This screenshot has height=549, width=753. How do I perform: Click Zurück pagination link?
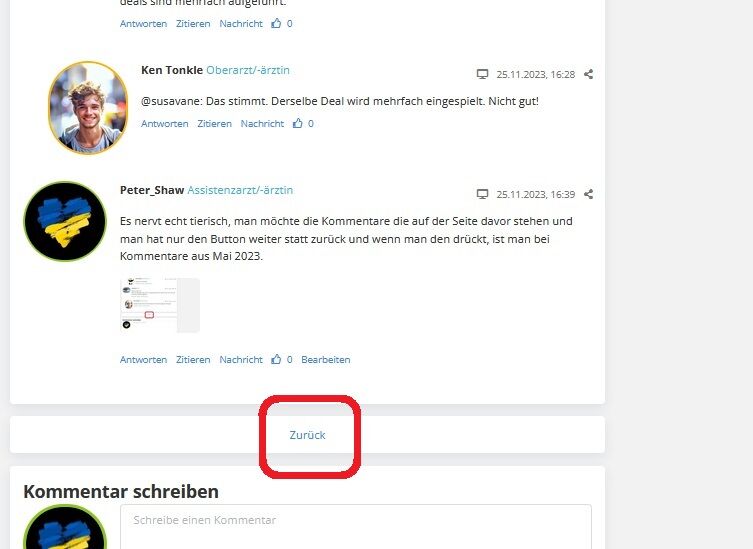coord(307,435)
